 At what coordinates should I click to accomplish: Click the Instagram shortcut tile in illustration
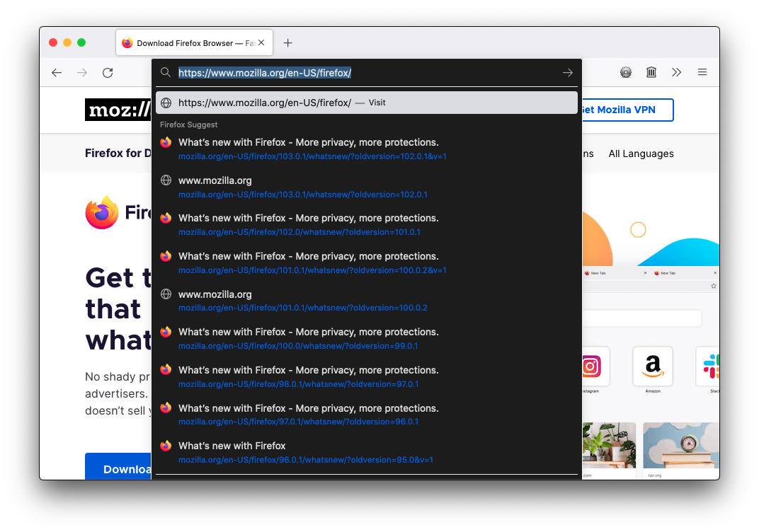click(595, 366)
